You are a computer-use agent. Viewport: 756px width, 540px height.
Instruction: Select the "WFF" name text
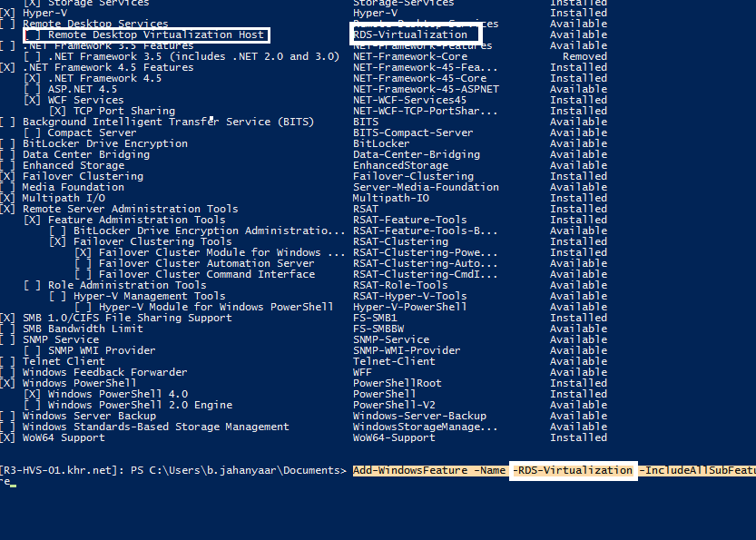click(363, 372)
